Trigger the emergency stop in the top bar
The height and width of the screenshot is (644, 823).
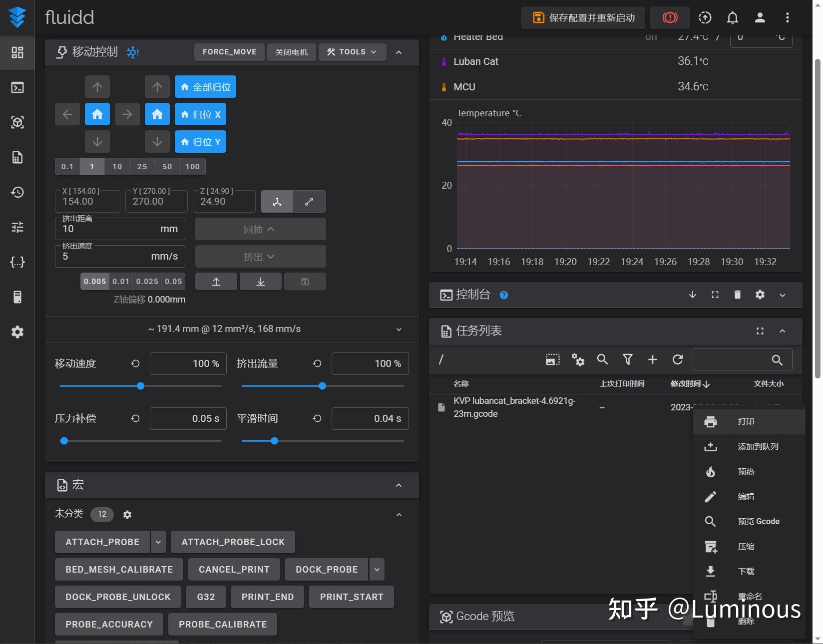point(669,17)
